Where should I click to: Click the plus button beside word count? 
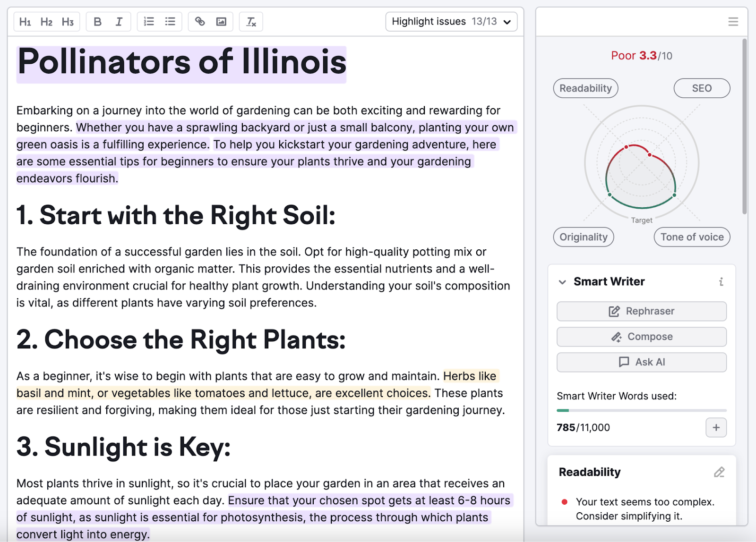pos(716,428)
